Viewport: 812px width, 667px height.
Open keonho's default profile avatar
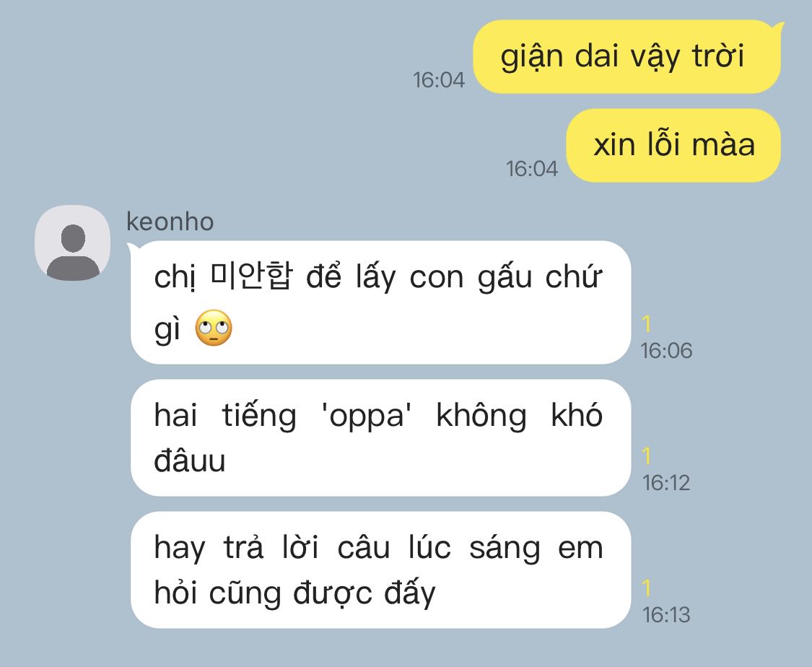click(x=72, y=243)
